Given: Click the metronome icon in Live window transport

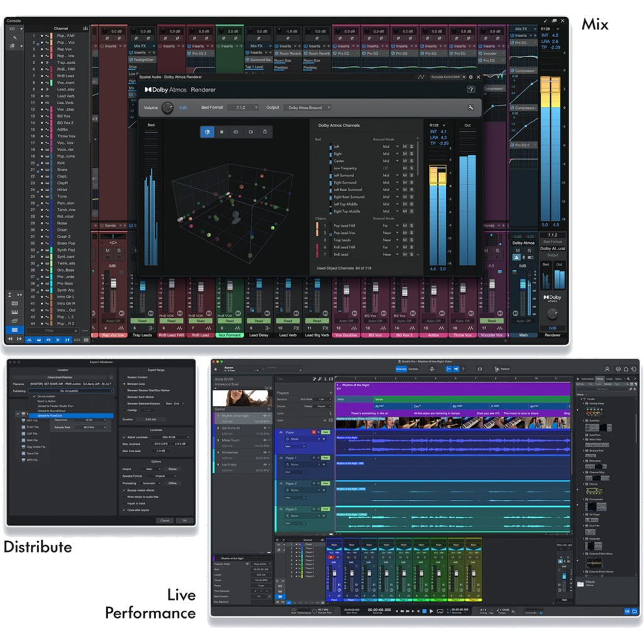Looking at the screenshot, I should coord(513,611).
